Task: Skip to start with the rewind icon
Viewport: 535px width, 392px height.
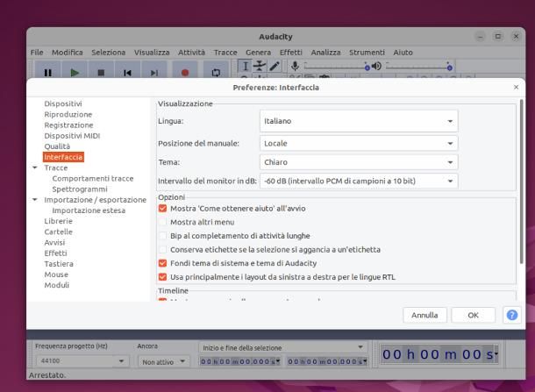Action: (127, 72)
